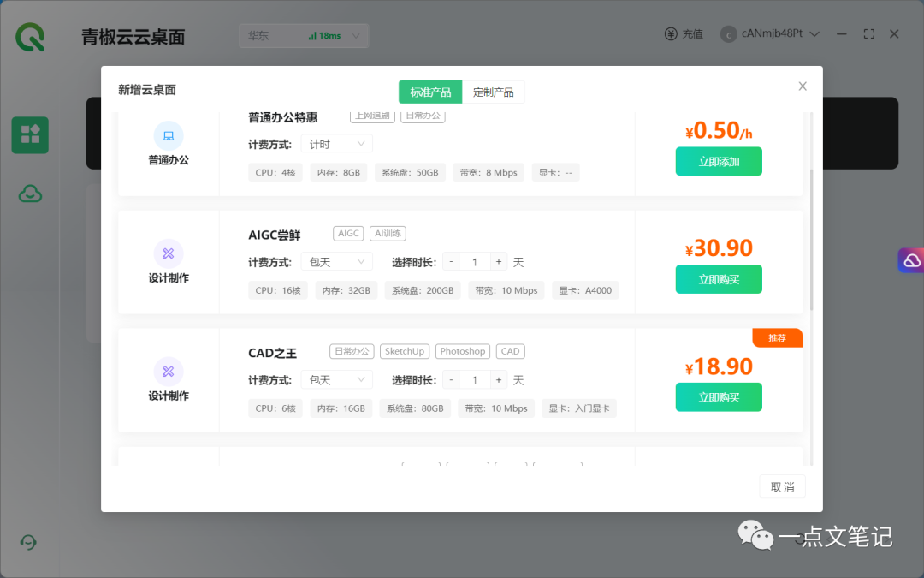The width and height of the screenshot is (924, 578).
Task: Click the AIGC tag
Action: point(348,234)
